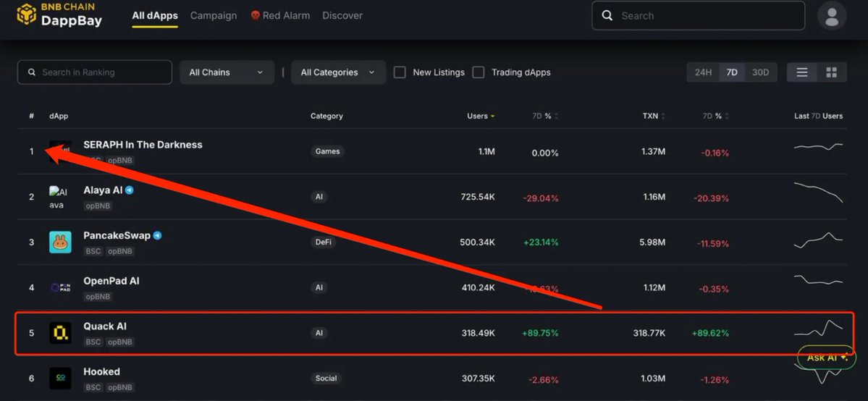Screen dimensions: 868x401
Task: Click PancakeSwap verified badge
Action: point(158,235)
